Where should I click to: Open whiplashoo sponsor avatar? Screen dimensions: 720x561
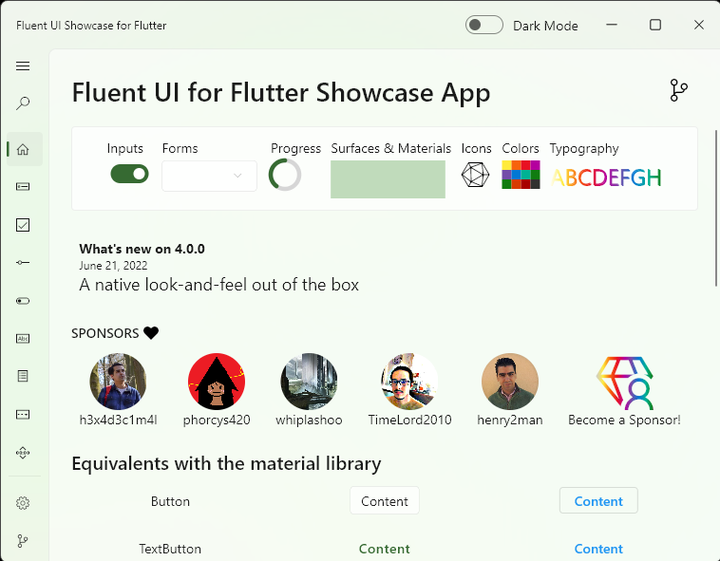(309, 381)
